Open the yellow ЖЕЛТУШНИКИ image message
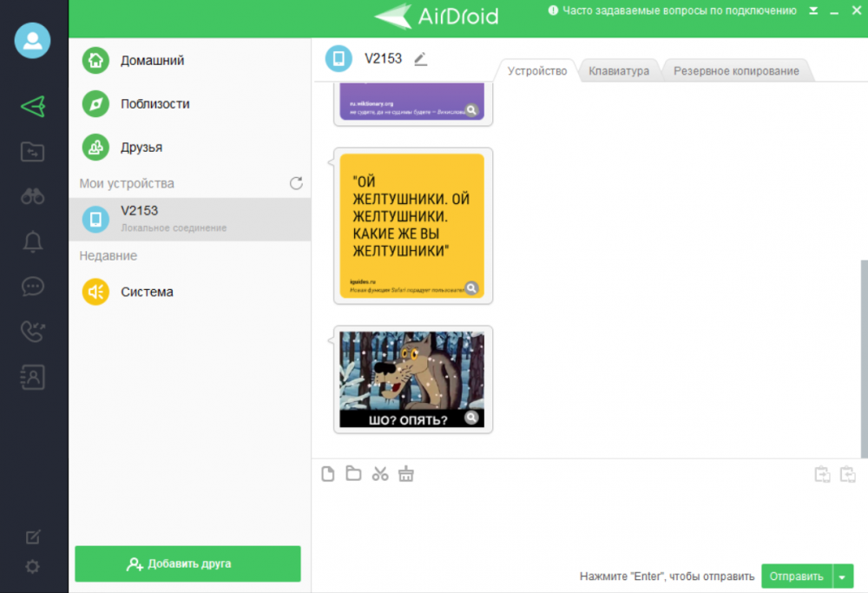Viewport: 868px width, 593px height. tap(411, 226)
